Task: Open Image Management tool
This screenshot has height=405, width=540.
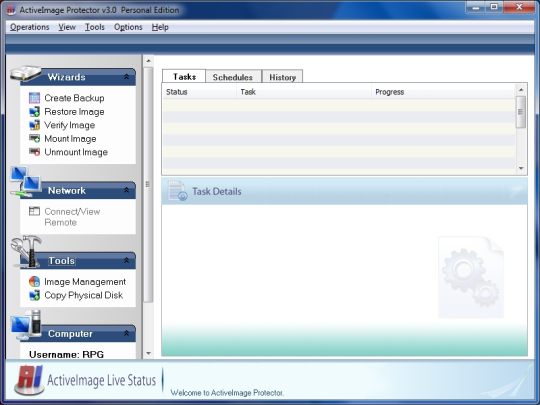Action: (x=85, y=282)
